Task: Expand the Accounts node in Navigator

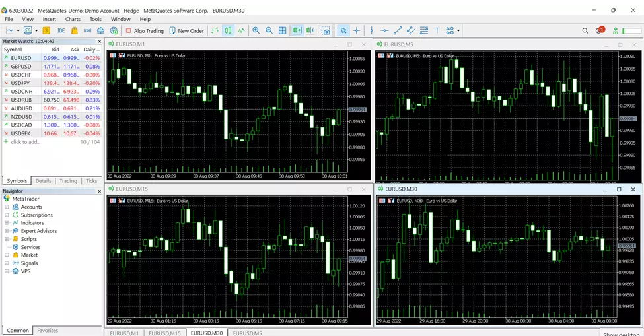Action: (x=7, y=207)
